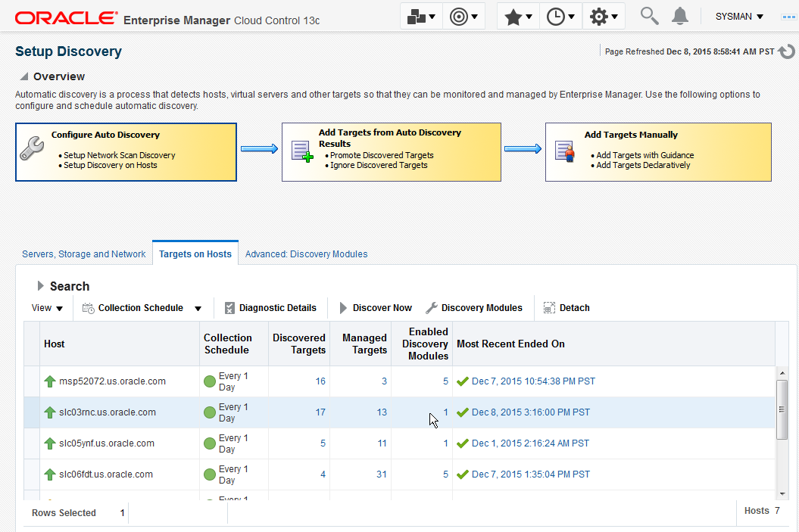Switch to Servers, Storage and Network tab
Screen dimensions: 799x532
pos(83,254)
